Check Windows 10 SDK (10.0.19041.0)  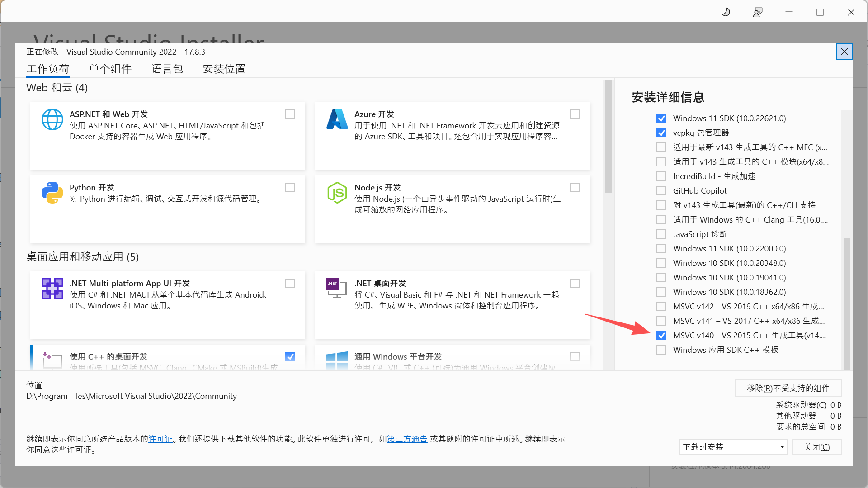click(x=661, y=278)
